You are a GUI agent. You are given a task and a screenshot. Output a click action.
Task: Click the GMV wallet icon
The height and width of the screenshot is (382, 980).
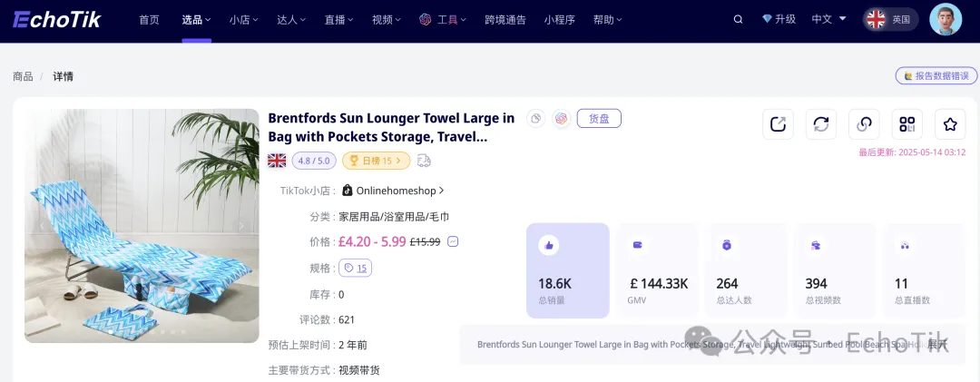tap(638, 245)
